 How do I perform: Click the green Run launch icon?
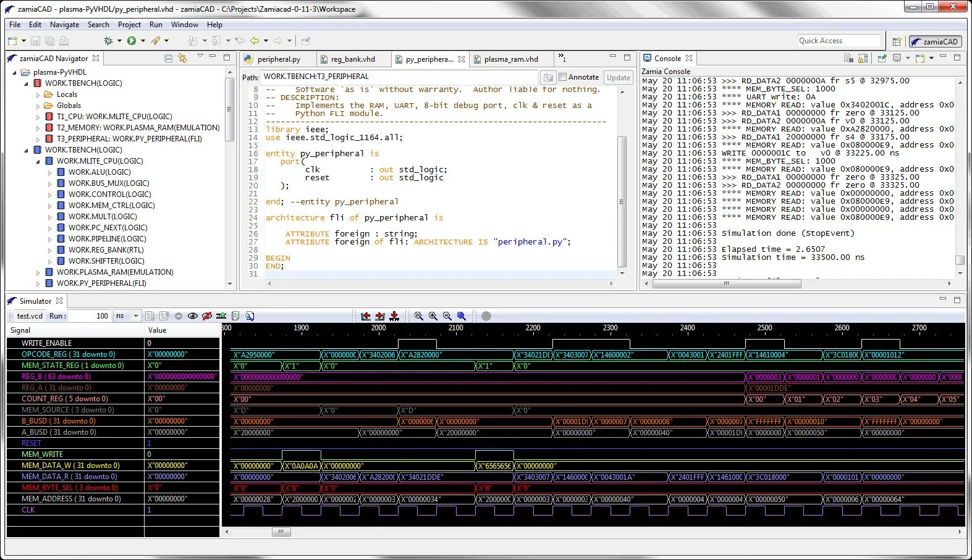[132, 41]
